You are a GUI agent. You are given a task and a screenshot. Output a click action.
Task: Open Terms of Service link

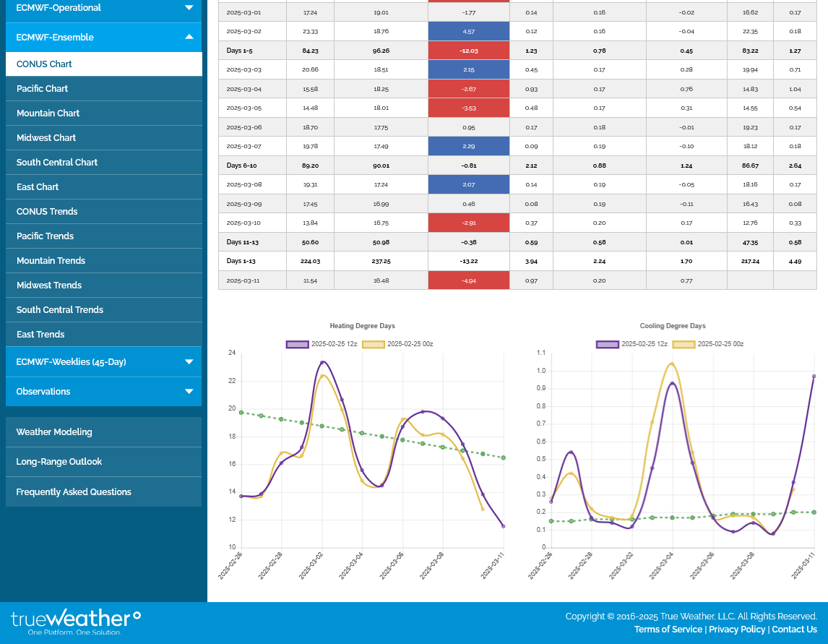coord(668,630)
